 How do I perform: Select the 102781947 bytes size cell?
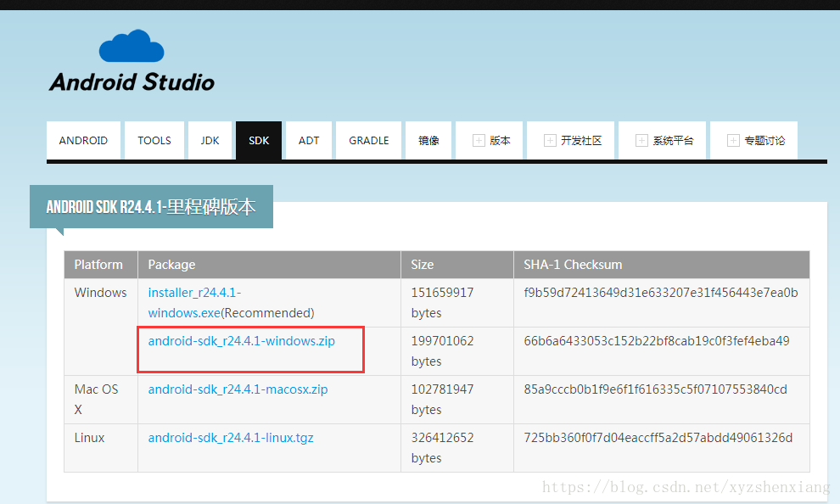coord(457,400)
